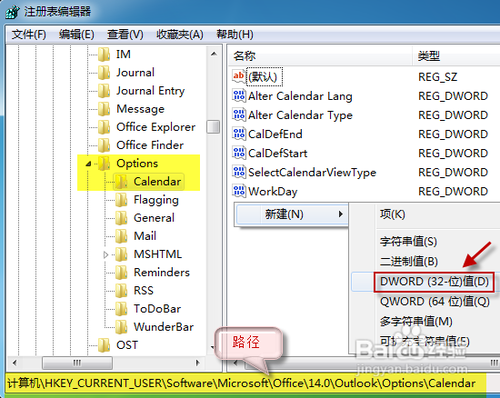The height and width of the screenshot is (398, 500).
Task: Click the RSS folder icon
Action: [121, 291]
